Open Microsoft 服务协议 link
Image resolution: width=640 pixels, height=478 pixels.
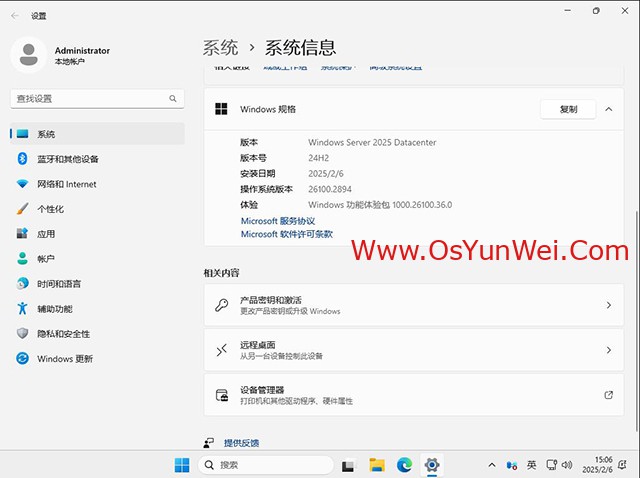pos(278,221)
